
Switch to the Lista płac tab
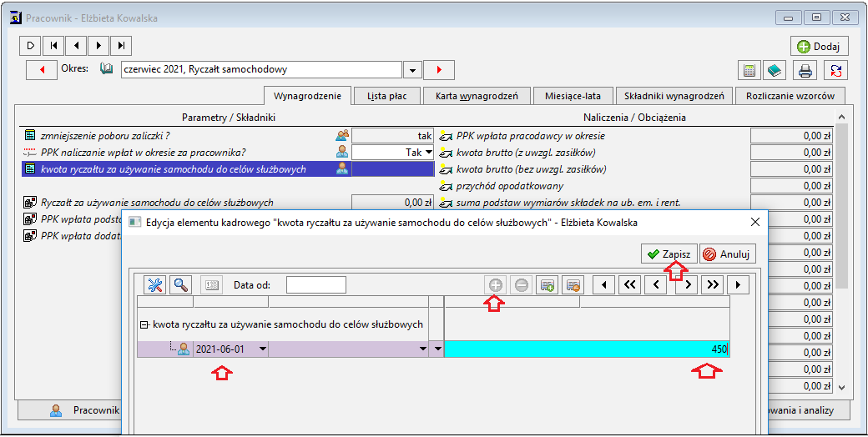coord(387,96)
